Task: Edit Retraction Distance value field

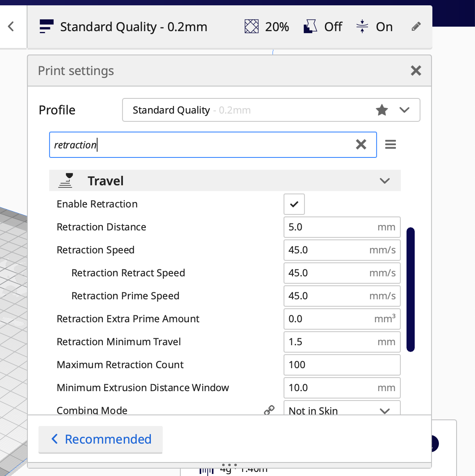Action: [342, 227]
